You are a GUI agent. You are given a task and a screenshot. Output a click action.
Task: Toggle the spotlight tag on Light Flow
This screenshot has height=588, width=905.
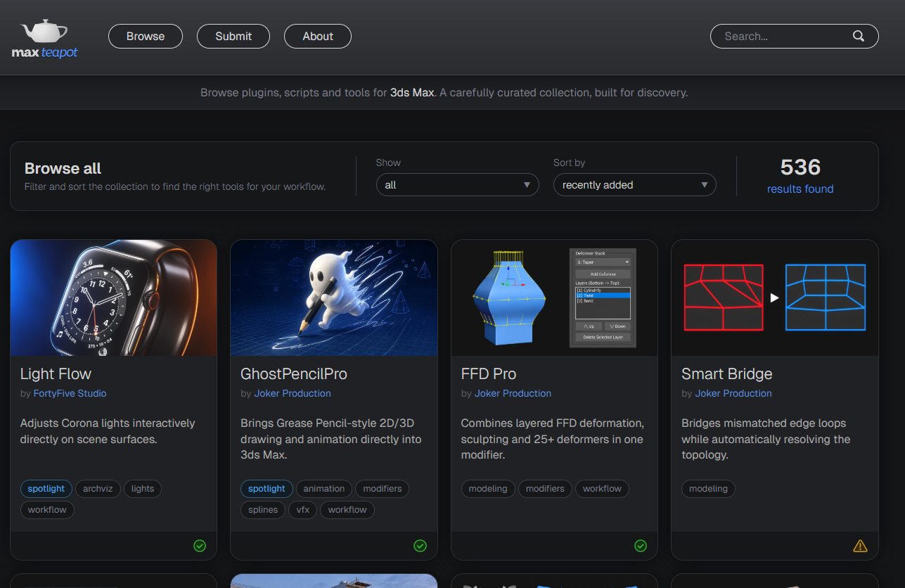46,489
